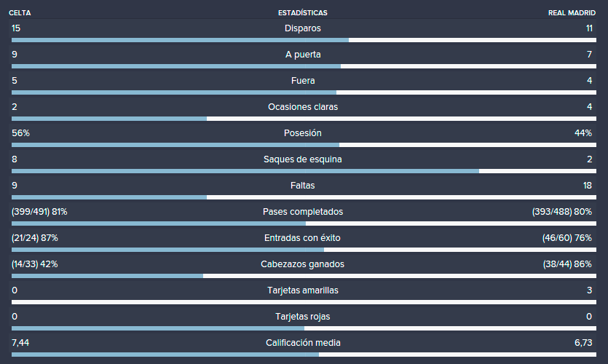
Task: Click the Posesión progress bar
Action: pyautogui.click(x=304, y=145)
